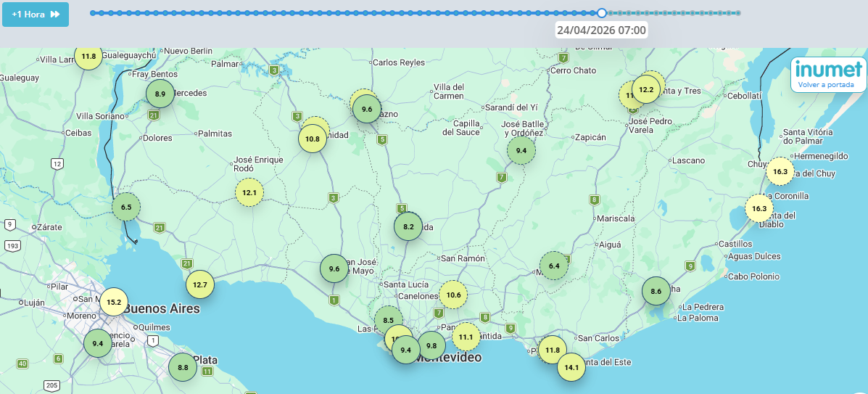Select the current timeline handle at 07:00
The width and height of the screenshot is (868, 394).
[602, 13]
